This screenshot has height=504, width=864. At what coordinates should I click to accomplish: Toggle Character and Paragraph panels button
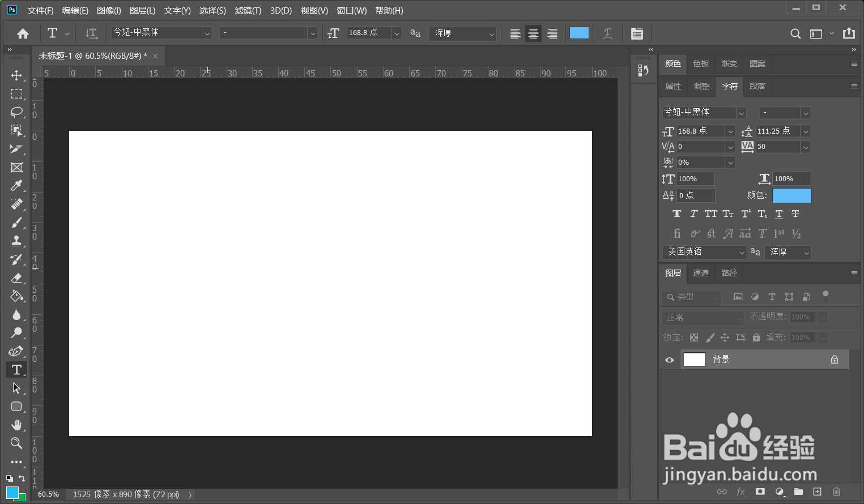point(637,33)
